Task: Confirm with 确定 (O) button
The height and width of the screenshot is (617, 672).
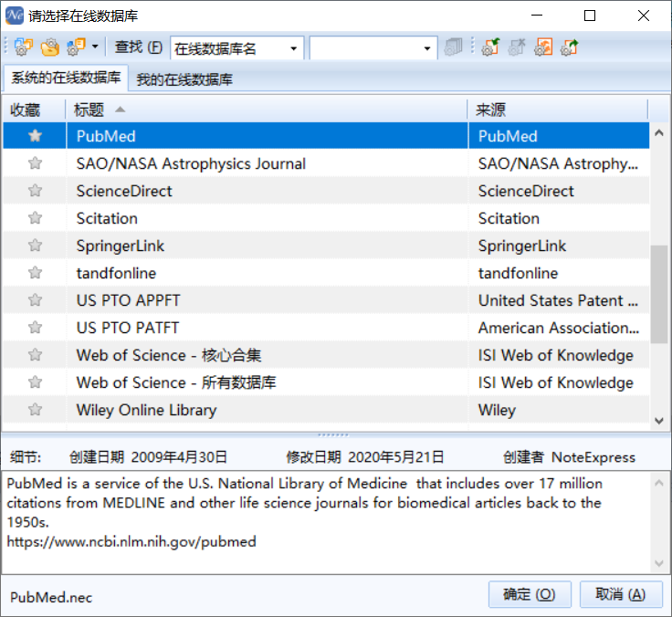Action: [530, 594]
